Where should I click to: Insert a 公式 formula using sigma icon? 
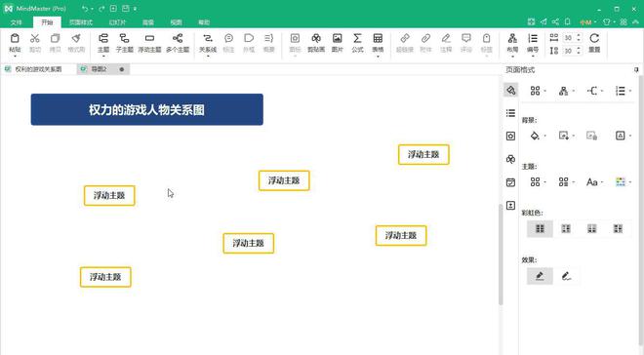tap(357, 43)
